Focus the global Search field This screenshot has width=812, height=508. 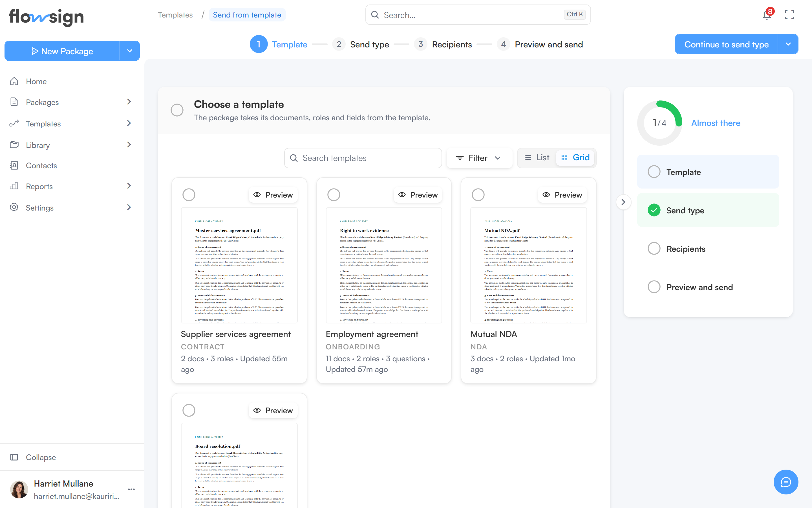(478, 15)
